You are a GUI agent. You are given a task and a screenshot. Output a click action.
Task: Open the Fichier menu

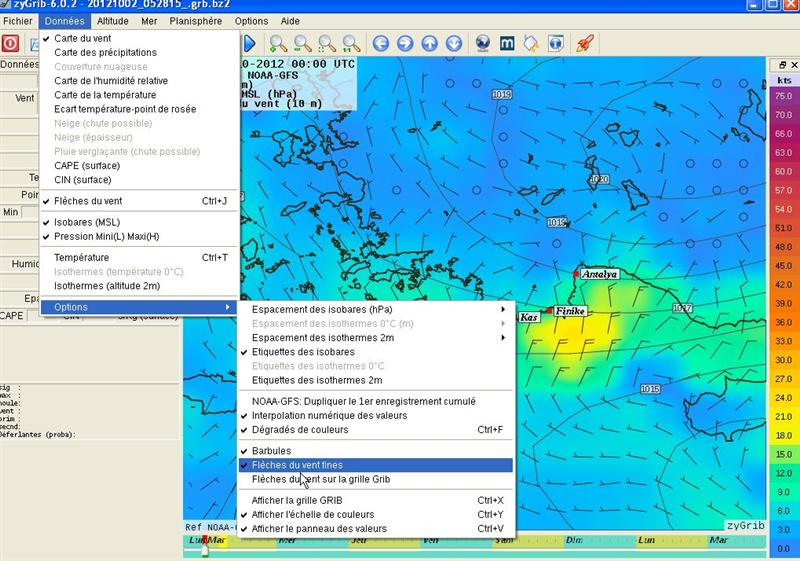tap(17, 21)
